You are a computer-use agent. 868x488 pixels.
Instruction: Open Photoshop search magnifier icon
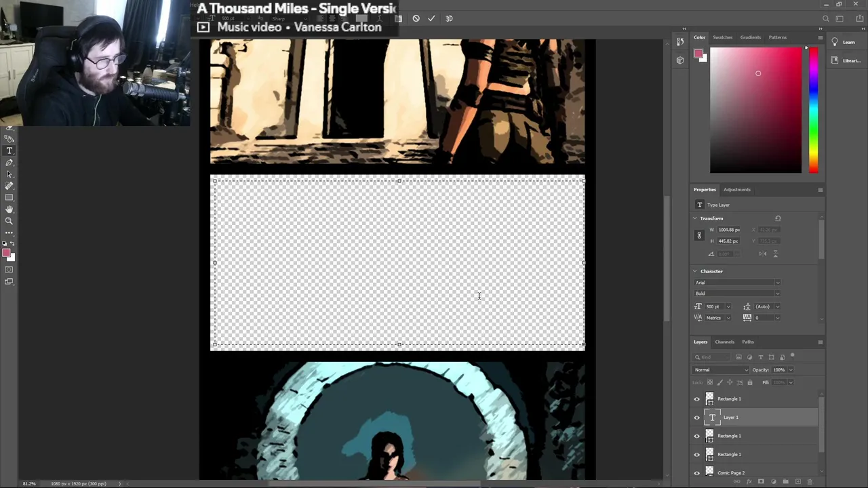coord(826,19)
